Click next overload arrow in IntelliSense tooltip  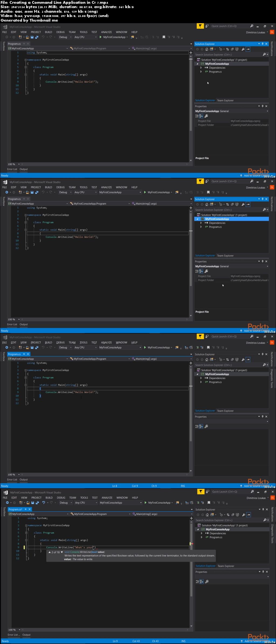coord(62,552)
